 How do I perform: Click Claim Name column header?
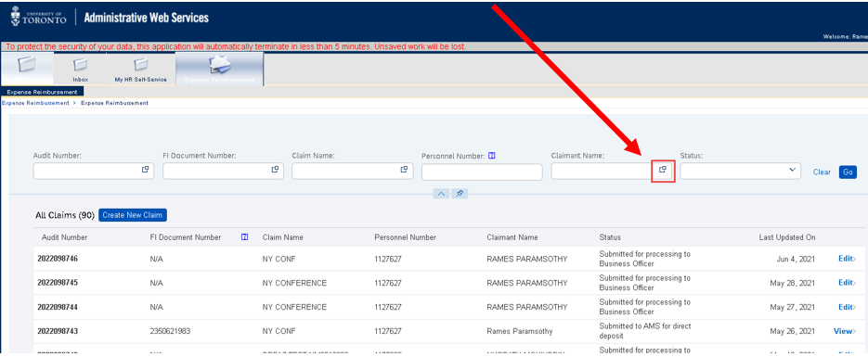[x=283, y=237]
